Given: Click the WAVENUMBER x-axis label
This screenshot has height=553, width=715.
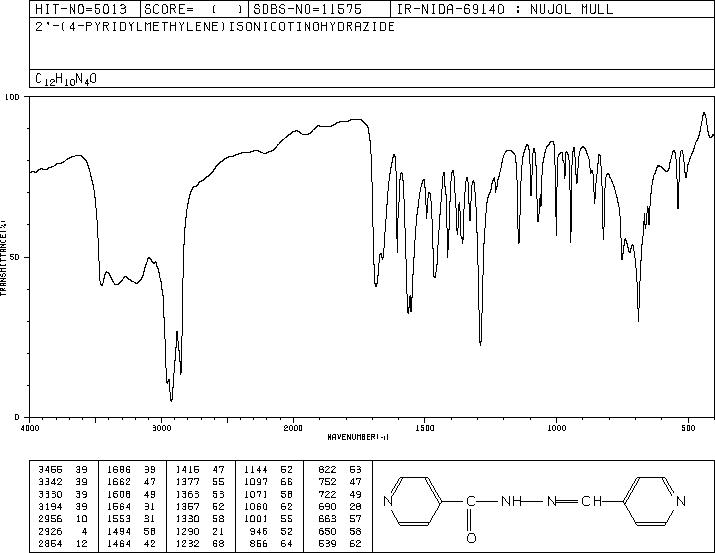Looking at the screenshot, I should (x=357, y=437).
